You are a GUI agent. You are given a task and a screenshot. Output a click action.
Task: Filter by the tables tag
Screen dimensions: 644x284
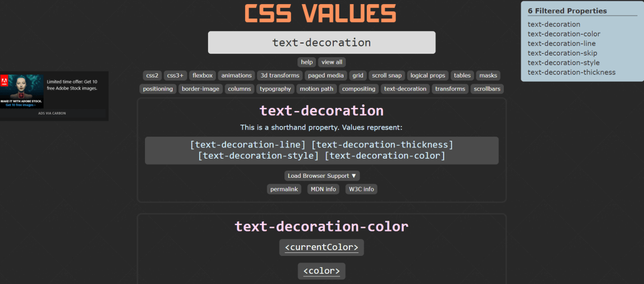(x=463, y=75)
